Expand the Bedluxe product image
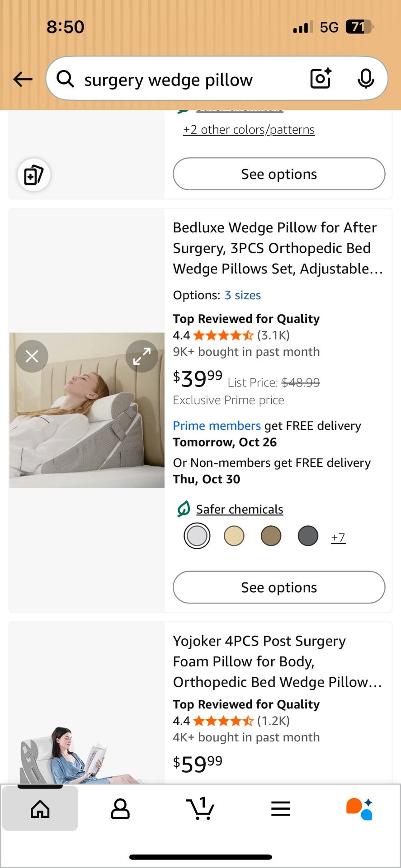Screen dimensions: 401x868 tap(142, 356)
